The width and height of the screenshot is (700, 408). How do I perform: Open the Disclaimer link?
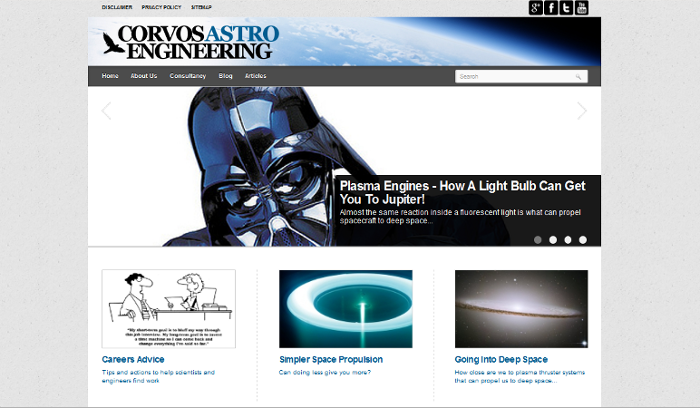[117, 7]
